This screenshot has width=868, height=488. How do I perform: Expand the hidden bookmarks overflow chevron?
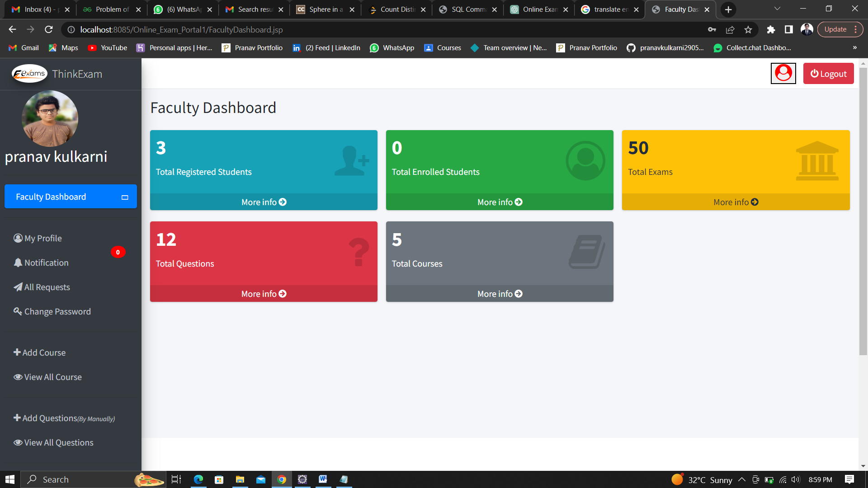(x=854, y=48)
